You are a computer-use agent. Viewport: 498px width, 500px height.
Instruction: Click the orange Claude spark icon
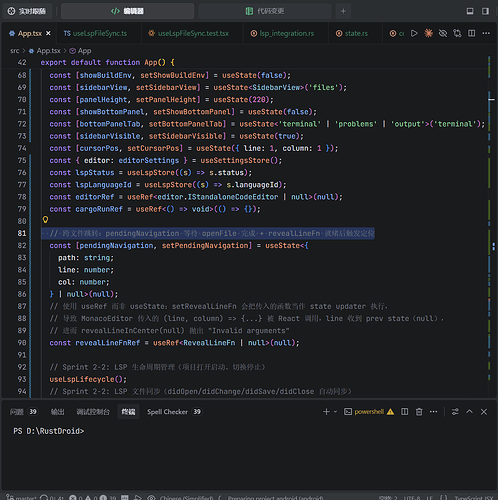(x=428, y=33)
